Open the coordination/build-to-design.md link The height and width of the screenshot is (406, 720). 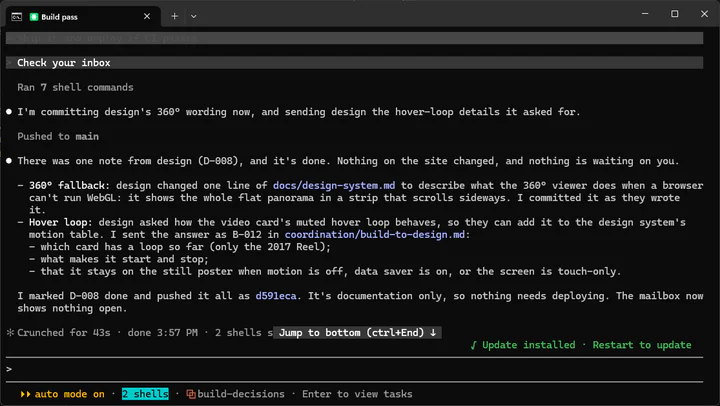374,235
